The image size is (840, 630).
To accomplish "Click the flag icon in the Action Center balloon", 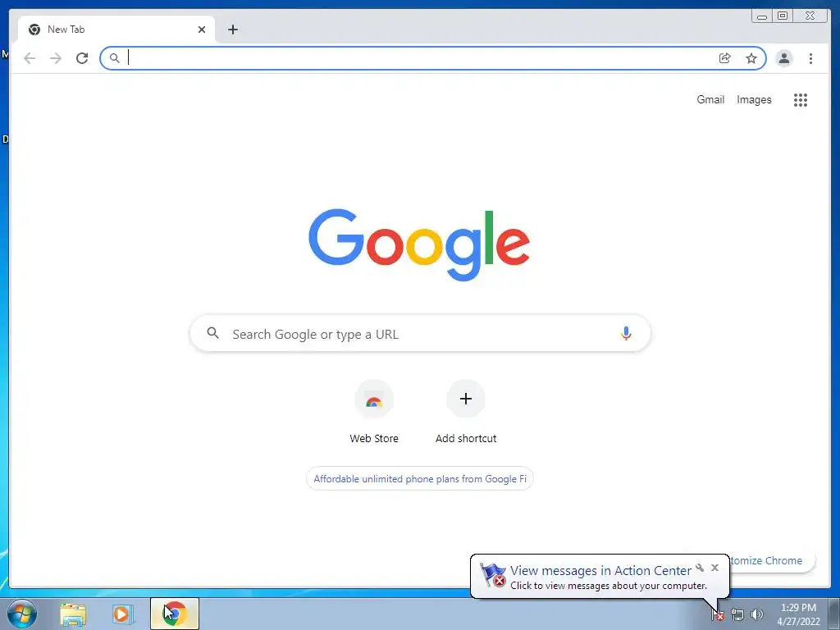I will click(492, 575).
